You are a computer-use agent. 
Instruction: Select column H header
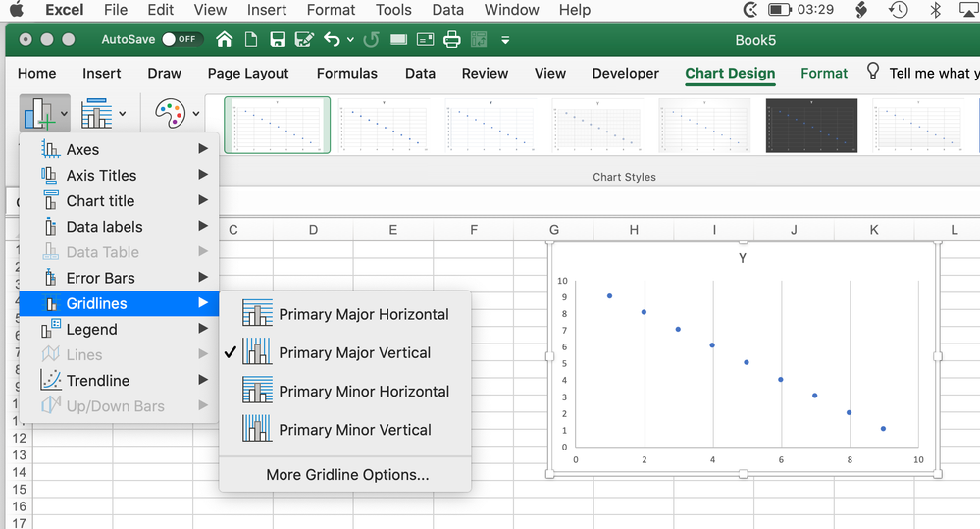(634, 230)
